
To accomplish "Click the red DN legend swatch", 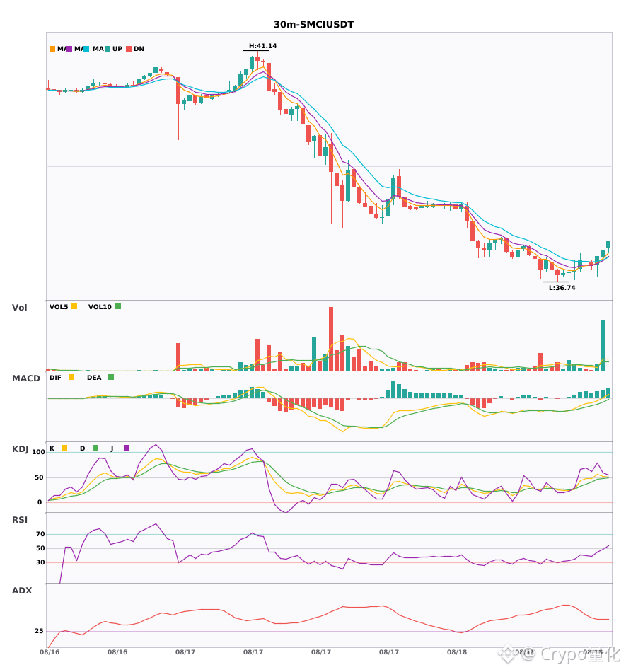I will [129, 49].
